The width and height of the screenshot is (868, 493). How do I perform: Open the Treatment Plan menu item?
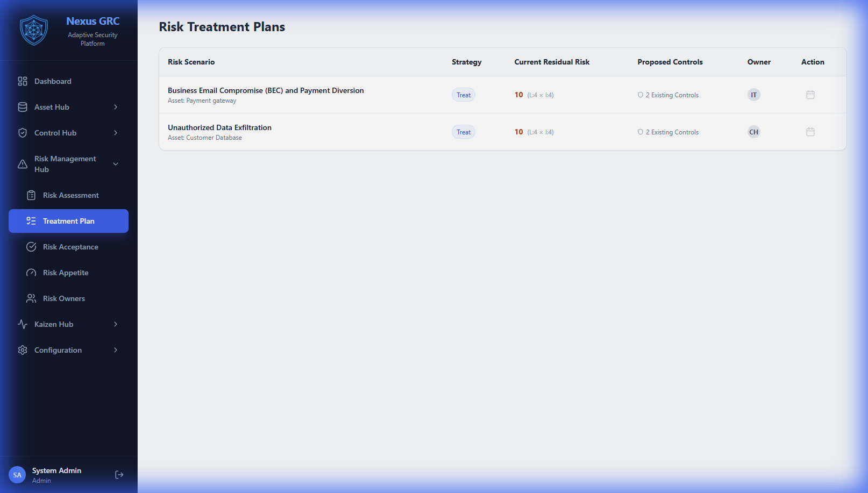coord(68,221)
